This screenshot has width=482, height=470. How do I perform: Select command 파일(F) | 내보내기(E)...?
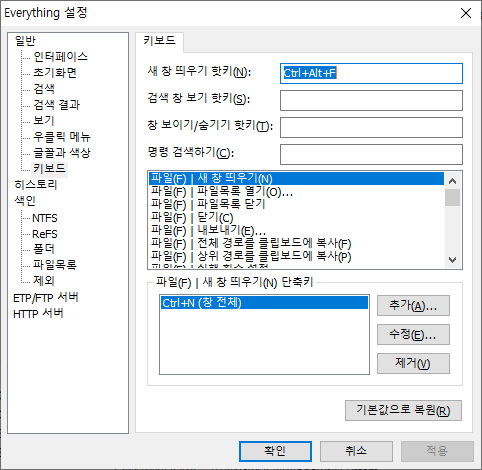pos(296,230)
